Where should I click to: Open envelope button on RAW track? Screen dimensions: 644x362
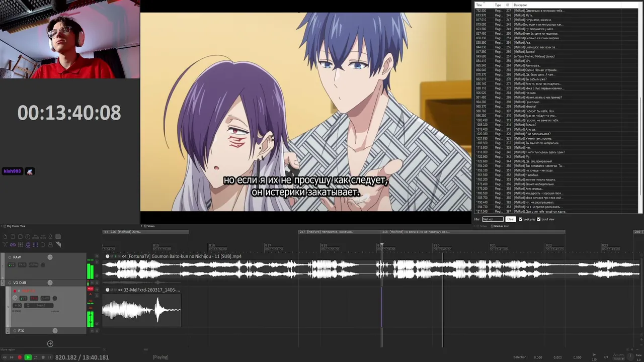(33, 265)
